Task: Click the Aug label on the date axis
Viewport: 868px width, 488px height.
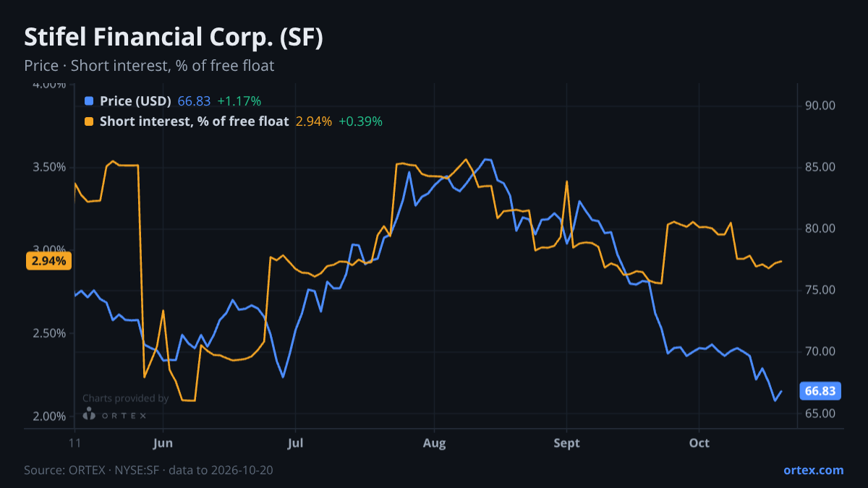Action: (434, 443)
